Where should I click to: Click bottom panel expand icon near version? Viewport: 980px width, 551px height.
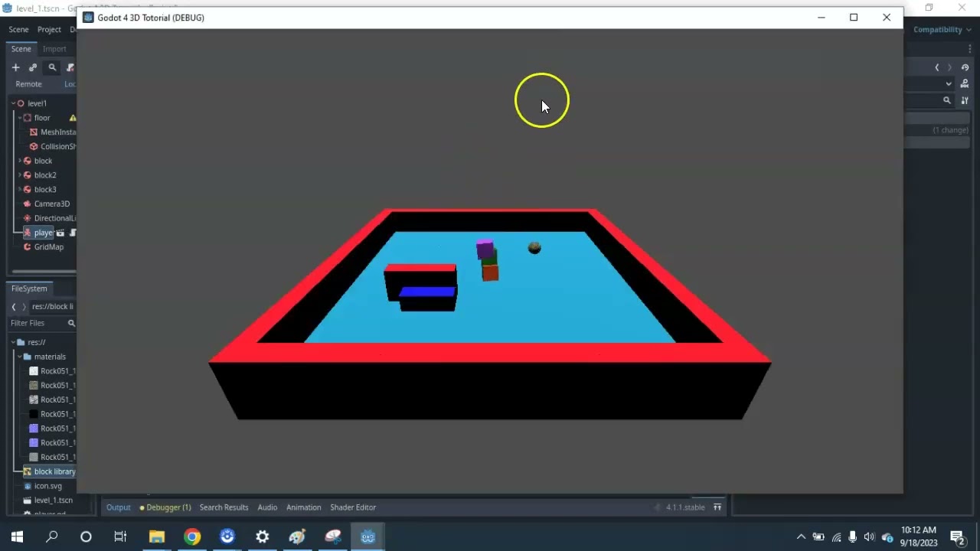717,507
